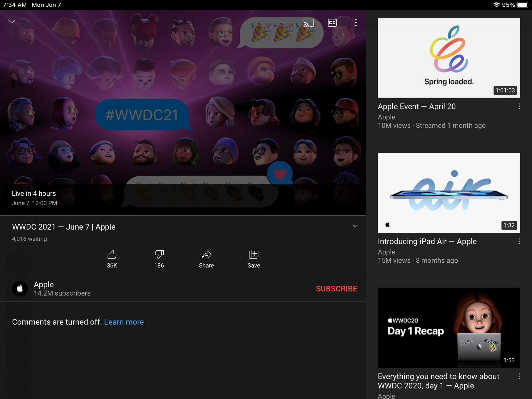
Task: Tap the June 7, 12:00 PM schedule text
Action: tap(34, 203)
